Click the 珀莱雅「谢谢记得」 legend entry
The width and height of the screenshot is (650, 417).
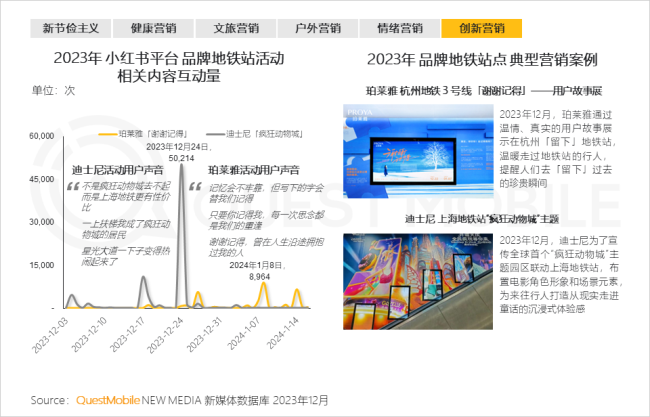[143, 134]
